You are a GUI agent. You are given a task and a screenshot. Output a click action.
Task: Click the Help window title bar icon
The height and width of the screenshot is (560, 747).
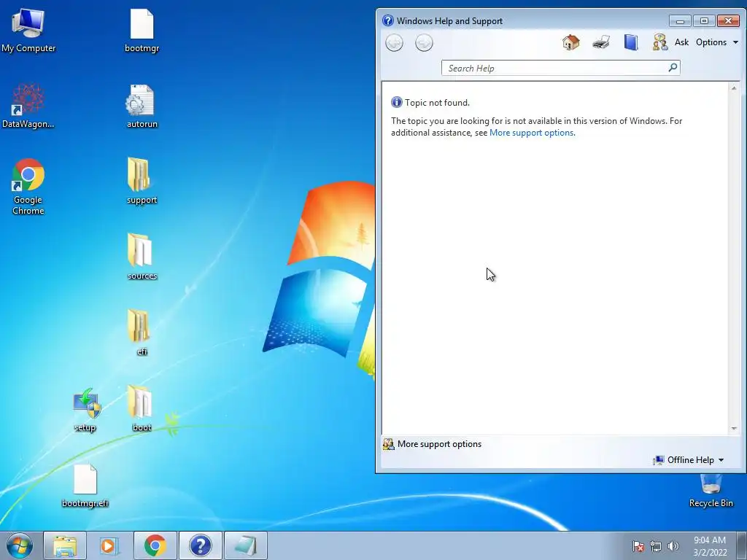click(x=388, y=20)
